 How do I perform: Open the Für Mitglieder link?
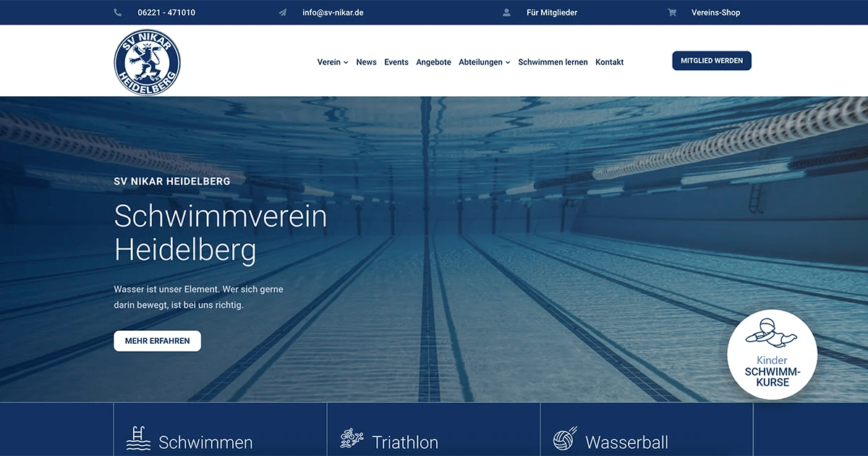[552, 12]
